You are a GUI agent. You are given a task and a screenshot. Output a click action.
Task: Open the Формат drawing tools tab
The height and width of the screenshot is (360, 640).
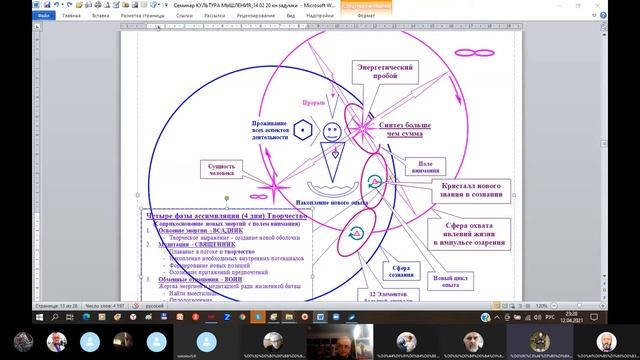pyautogui.click(x=366, y=16)
